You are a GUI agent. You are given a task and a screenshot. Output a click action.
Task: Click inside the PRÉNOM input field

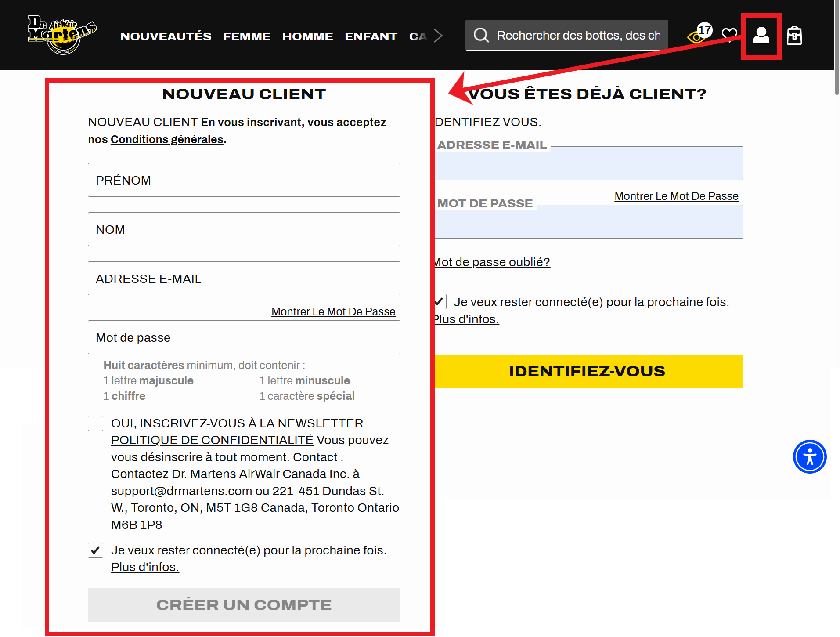(x=244, y=180)
